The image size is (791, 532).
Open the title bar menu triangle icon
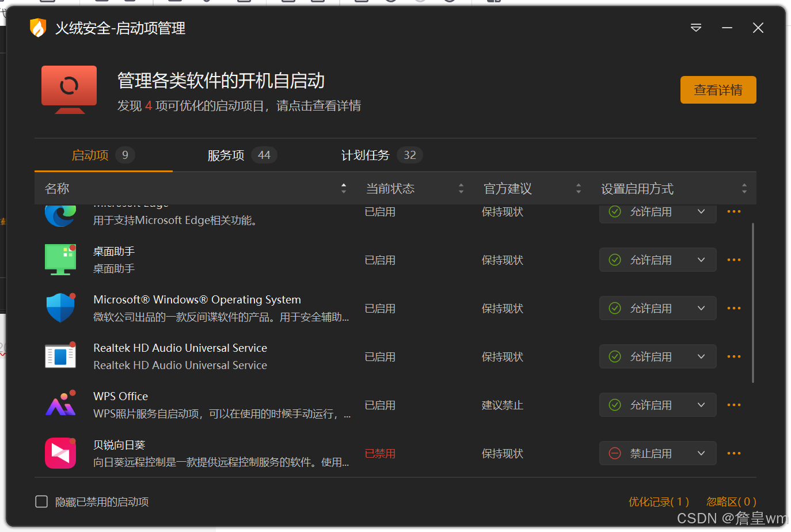[x=696, y=28]
